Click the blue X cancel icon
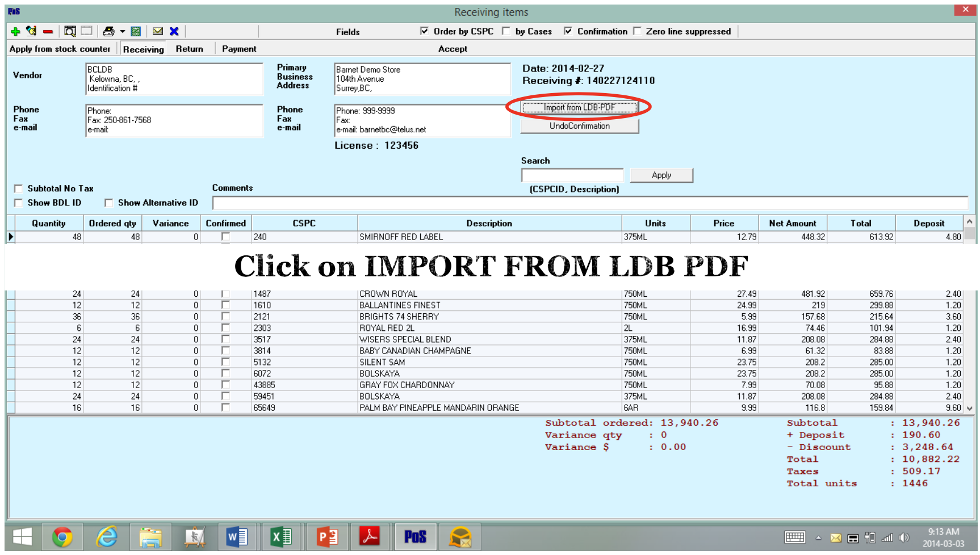 coord(174,32)
